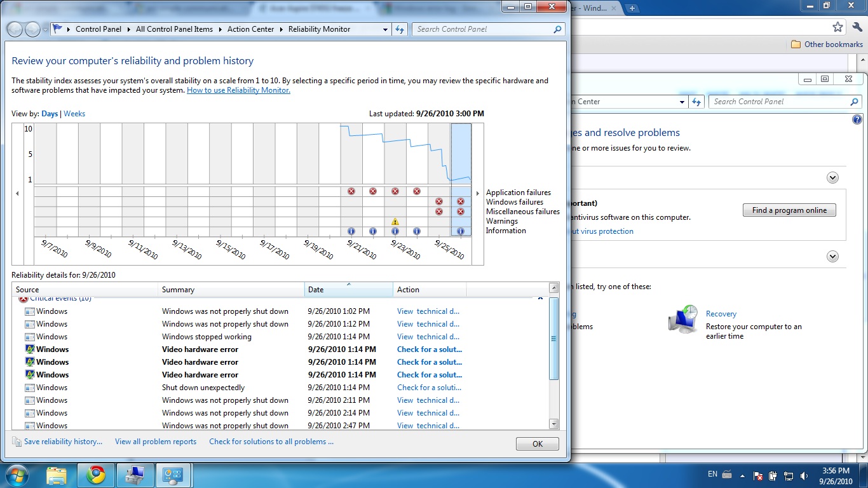Screen dimensions: 868x488
Task: Open the virus protection link in the Action Center window
Action: click(602, 231)
